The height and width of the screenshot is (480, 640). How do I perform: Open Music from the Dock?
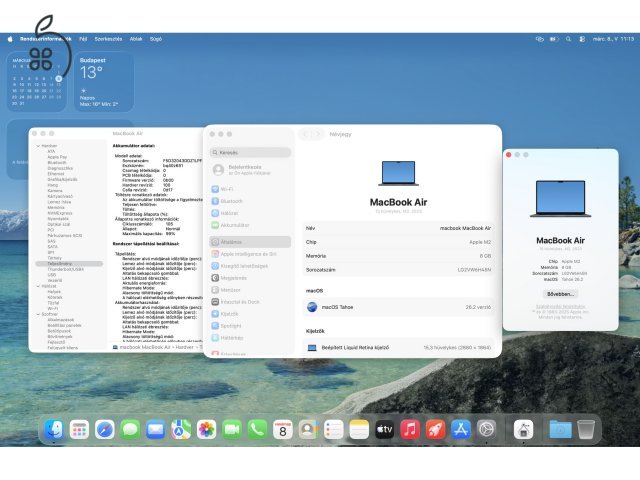tap(410, 429)
